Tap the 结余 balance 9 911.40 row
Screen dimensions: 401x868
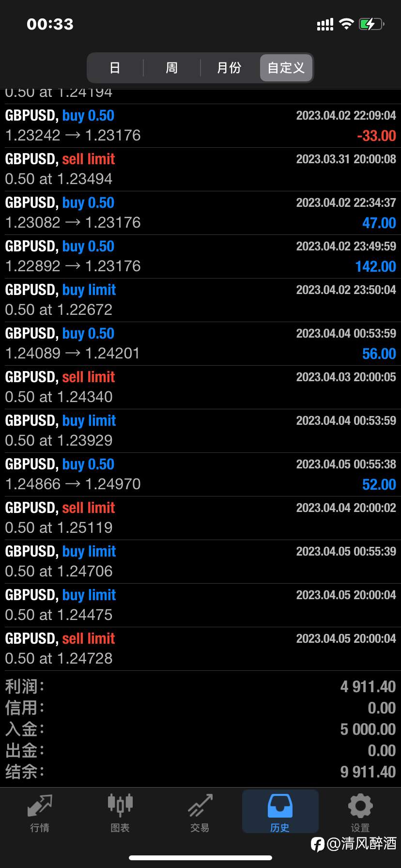[x=200, y=772]
